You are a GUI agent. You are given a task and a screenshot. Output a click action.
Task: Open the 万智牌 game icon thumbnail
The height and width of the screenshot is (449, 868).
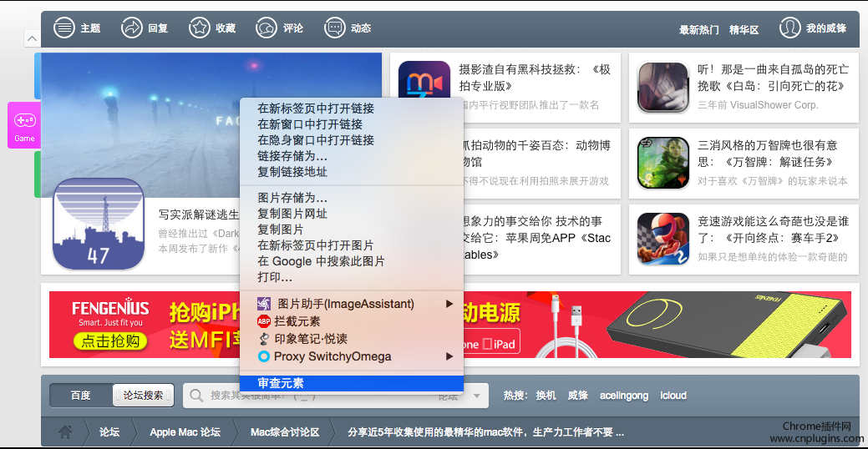pos(663,163)
